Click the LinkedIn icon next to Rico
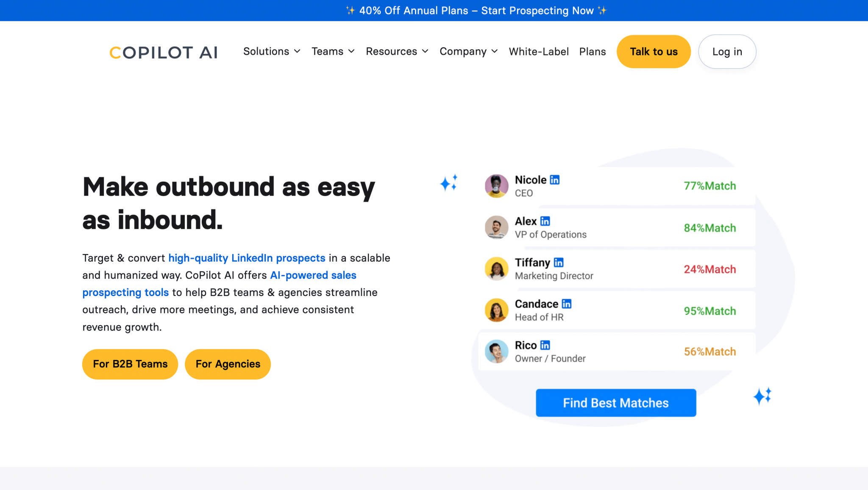The height and width of the screenshot is (490, 868). point(545,345)
